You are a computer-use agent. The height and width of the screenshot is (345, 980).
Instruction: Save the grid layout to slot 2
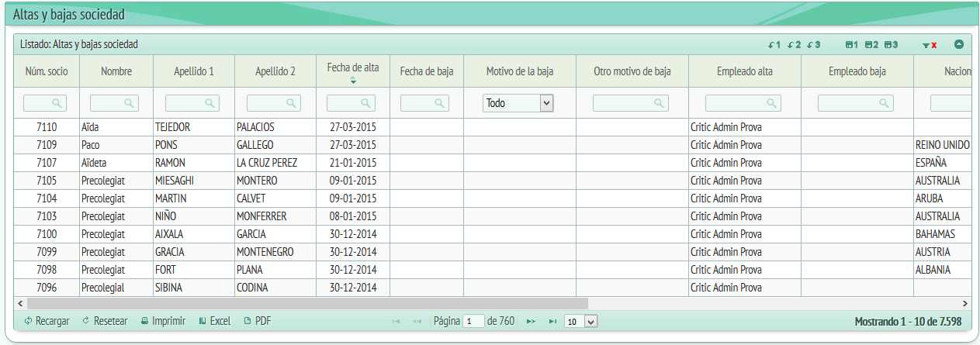[871, 45]
